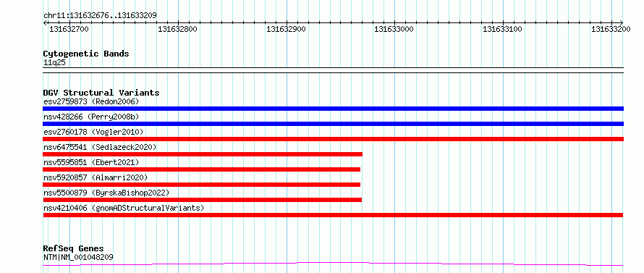Screen dimensions: 644x273
Task: Click ruler position 131633100
Action: [502, 29]
